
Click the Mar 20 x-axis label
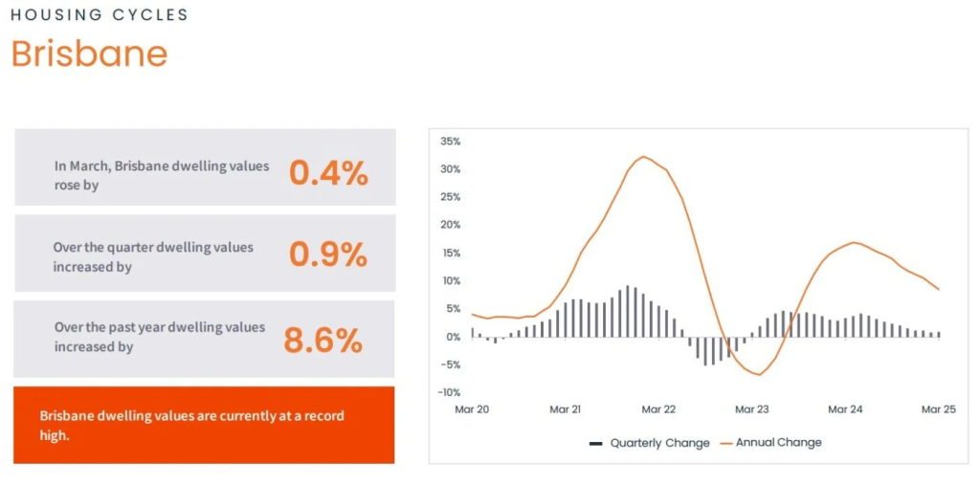pyautogui.click(x=472, y=409)
